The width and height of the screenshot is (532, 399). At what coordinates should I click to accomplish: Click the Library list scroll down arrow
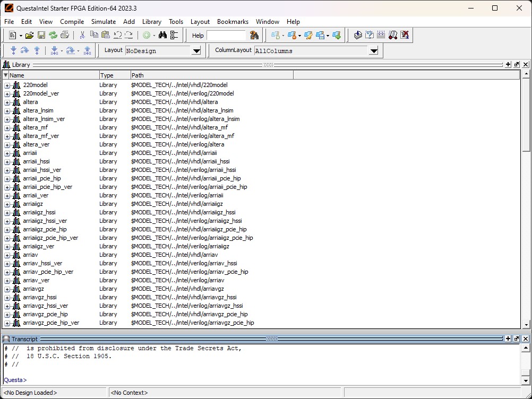point(526,325)
